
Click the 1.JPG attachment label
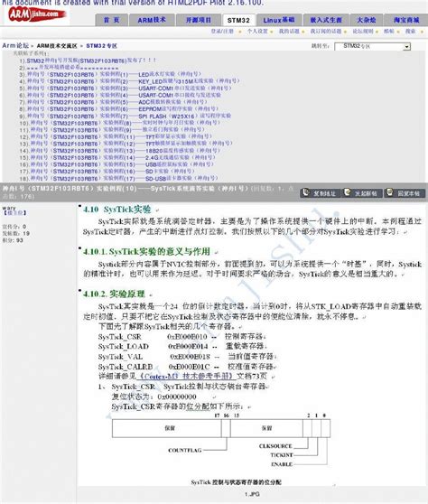[252, 494]
